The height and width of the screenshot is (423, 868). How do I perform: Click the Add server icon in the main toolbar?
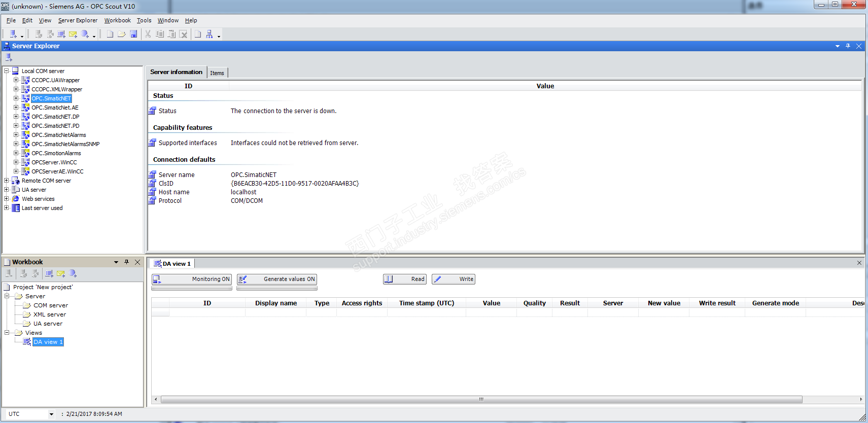point(13,34)
